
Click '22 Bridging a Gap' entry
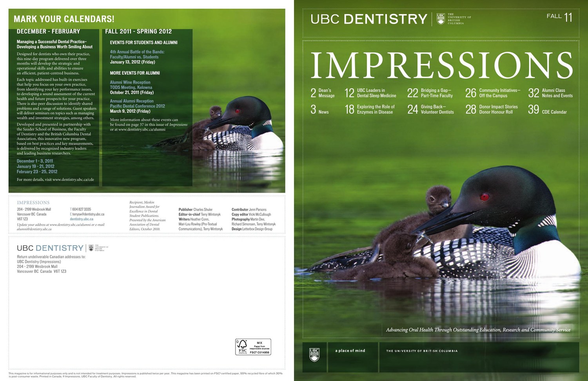(x=430, y=93)
